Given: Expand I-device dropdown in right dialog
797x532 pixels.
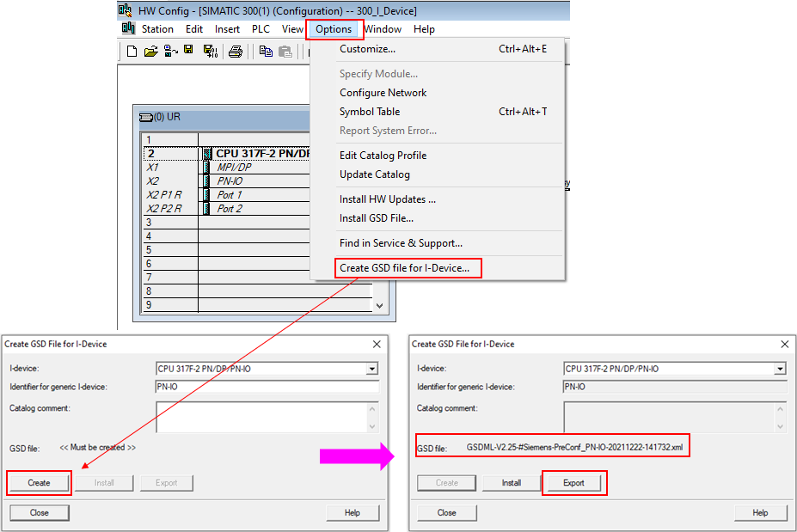Looking at the screenshot, I should pos(780,369).
